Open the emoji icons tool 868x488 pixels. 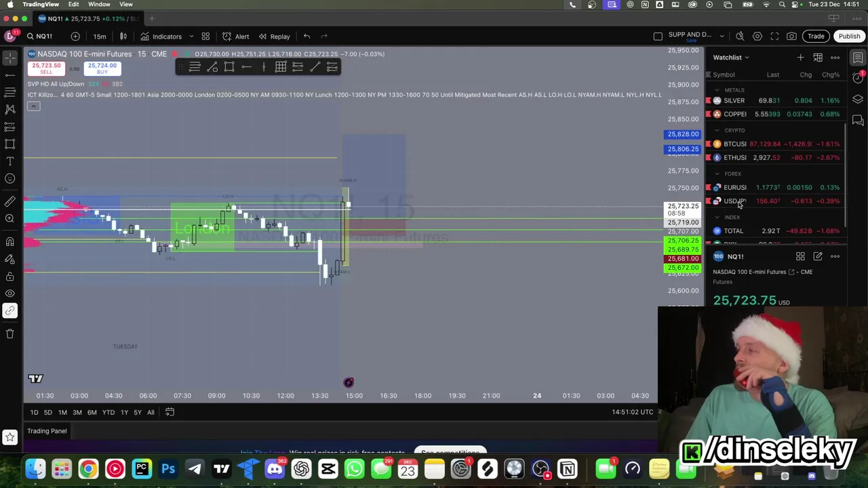click(10, 179)
